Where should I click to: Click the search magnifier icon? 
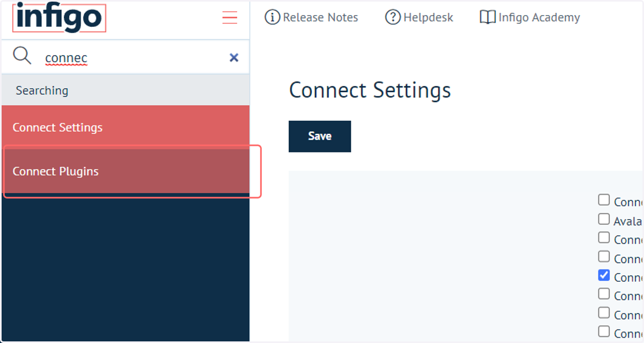(22, 56)
